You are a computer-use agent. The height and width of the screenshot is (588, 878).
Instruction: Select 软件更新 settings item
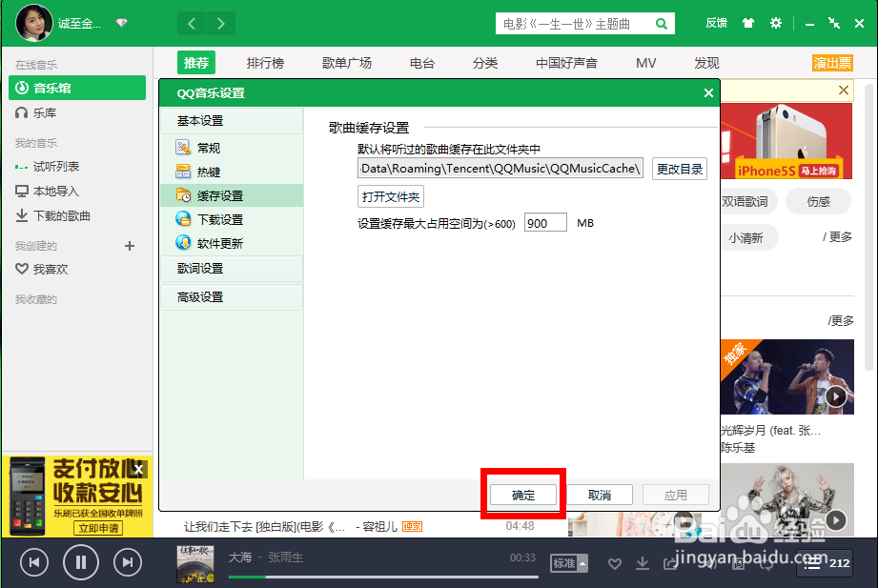232,243
